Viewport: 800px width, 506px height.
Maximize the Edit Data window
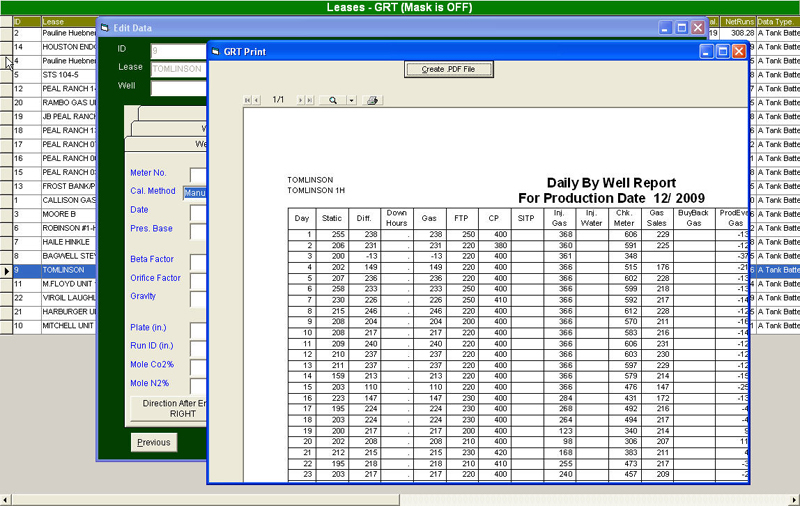click(x=682, y=28)
